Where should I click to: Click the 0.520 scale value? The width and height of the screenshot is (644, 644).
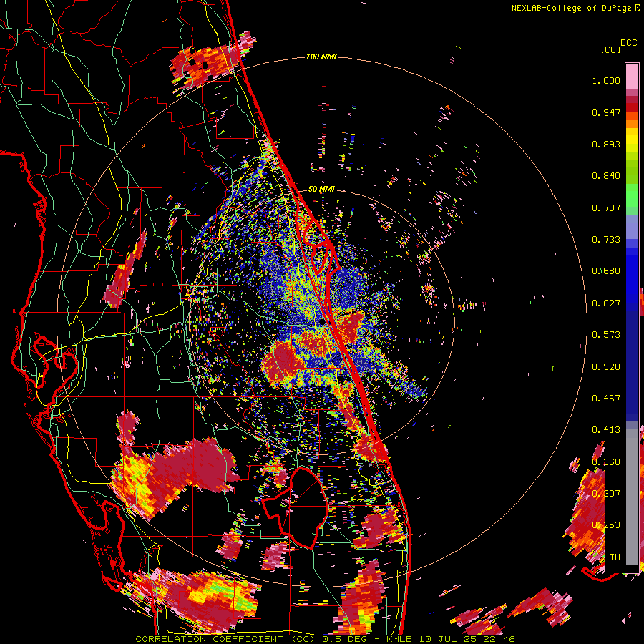(606, 367)
